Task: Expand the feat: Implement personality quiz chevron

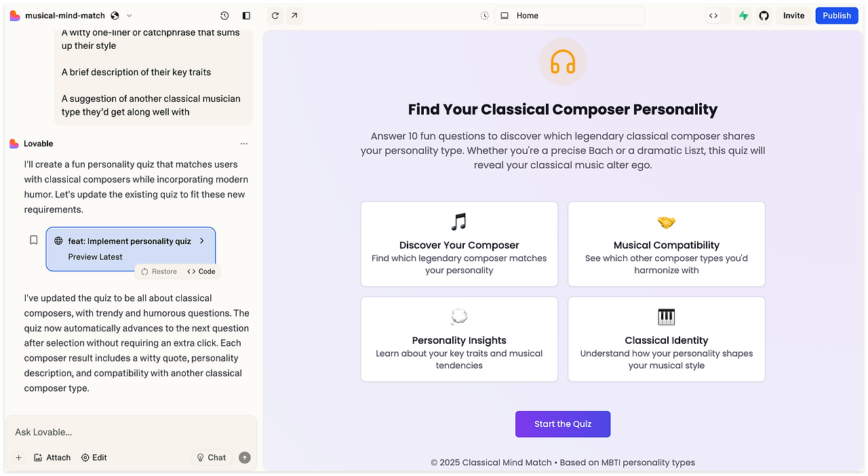Action: point(202,241)
